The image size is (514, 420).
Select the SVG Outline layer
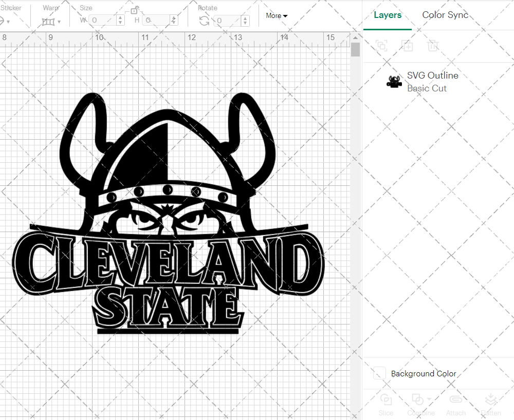[x=432, y=75]
